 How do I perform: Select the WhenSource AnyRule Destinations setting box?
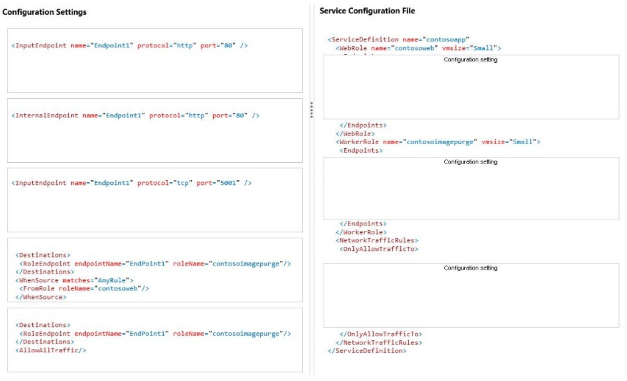click(x=155, y=270)
